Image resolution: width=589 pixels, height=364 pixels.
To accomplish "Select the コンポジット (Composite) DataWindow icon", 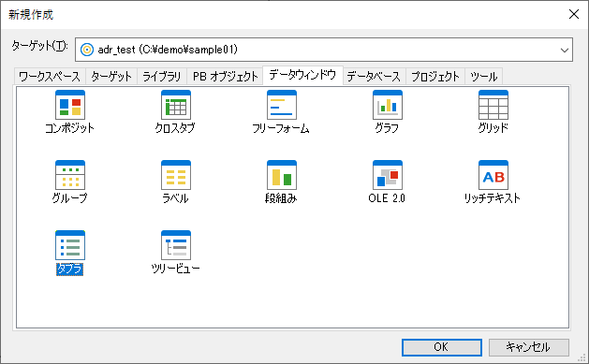I will [x=70, y=105].
